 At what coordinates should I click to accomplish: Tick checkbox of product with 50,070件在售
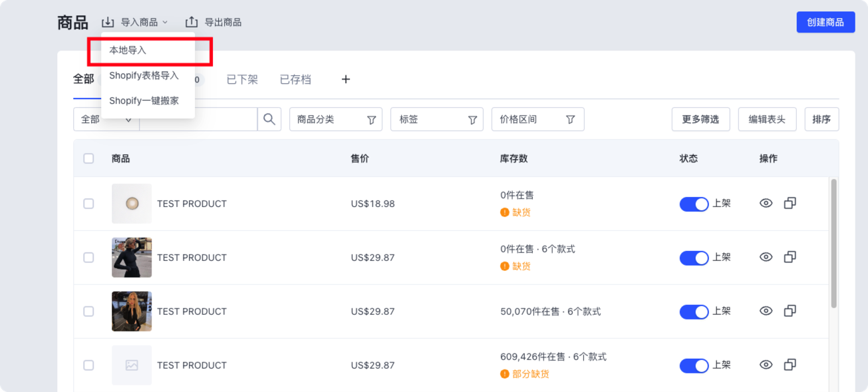(88, 311)
